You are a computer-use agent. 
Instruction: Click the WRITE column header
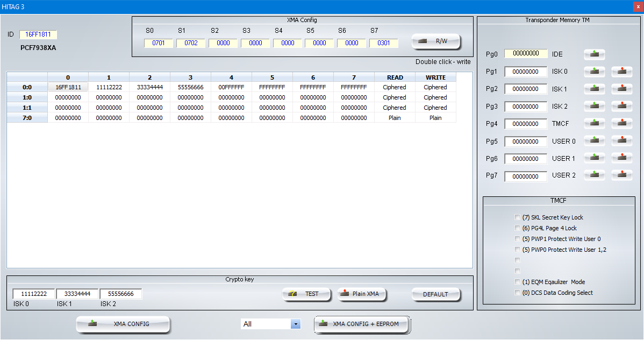(436, 77)
